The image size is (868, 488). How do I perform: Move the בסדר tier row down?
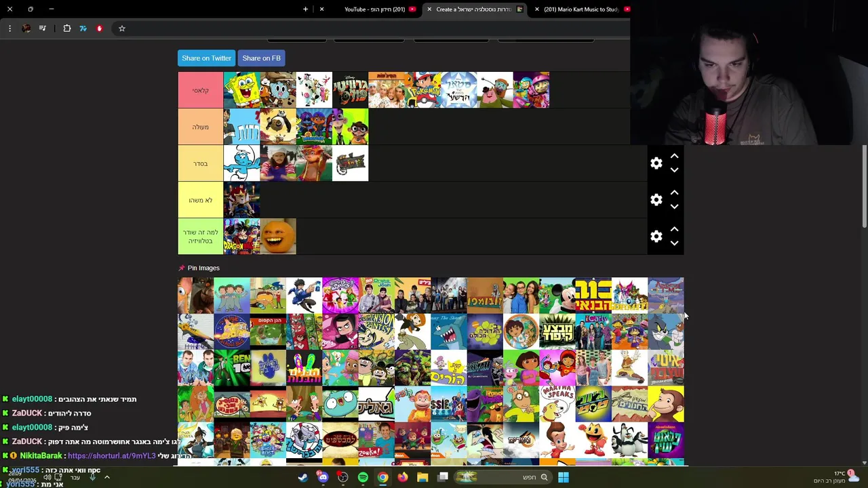(x=674, y=170)
